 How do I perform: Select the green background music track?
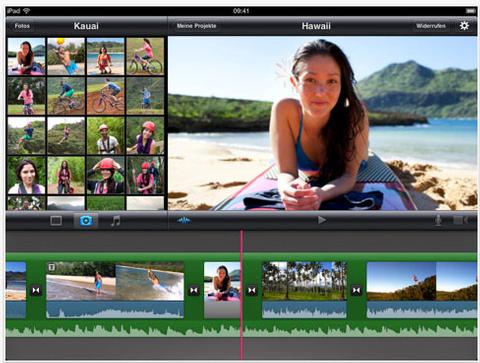(x=241, y=329)
